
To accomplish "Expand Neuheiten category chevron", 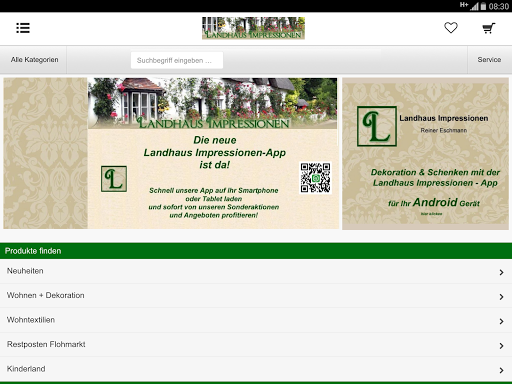I will (501, 272).
